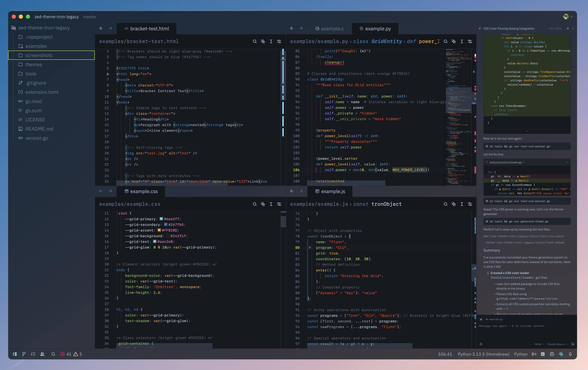The image size is (588, 370).
Task: Click the #6ee2ff color swatch in example.css
Action: click(x=161, y=219)
